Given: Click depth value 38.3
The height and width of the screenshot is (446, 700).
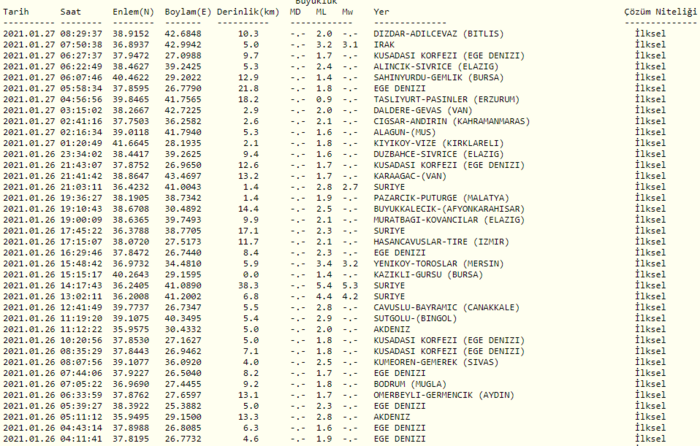Looking at the screenshot, I should (x=248, y=285).
